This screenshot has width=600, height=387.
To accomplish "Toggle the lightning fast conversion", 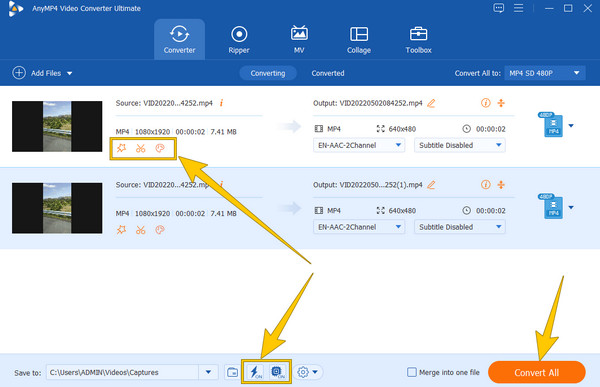I will [x=255, y=372].
